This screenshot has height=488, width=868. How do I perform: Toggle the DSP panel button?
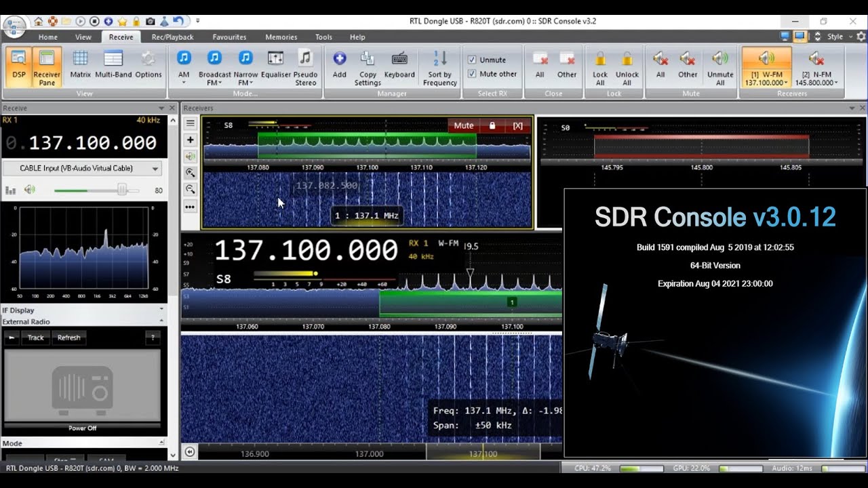[x=19, y=66]
